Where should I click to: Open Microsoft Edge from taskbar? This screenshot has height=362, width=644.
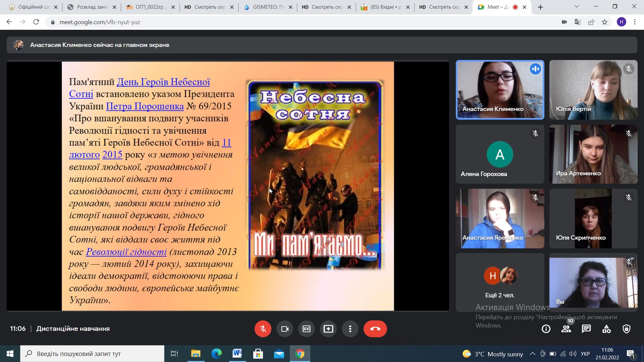tap(216, 354)
